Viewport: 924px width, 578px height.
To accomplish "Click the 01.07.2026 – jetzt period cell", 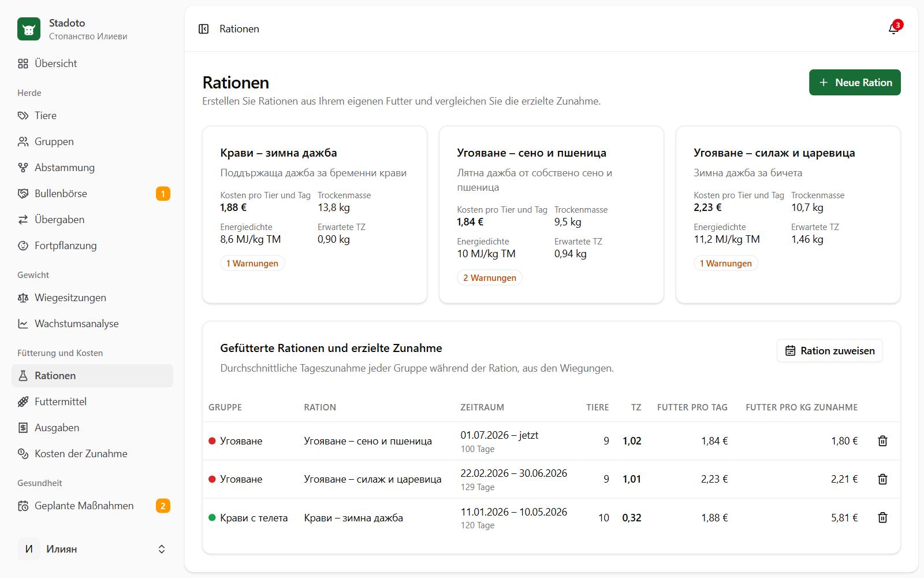I will [x=499, y=435].
